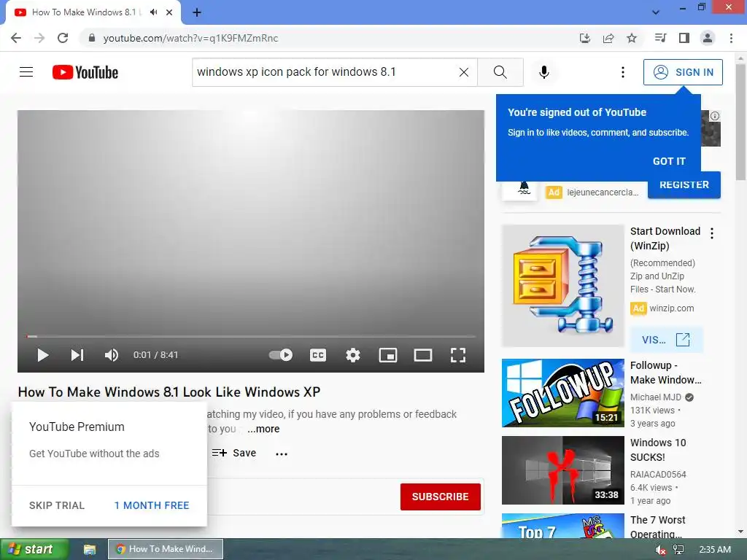
Task: Go back in the browser
Action: pyautogui.click(x=16, y=38)
